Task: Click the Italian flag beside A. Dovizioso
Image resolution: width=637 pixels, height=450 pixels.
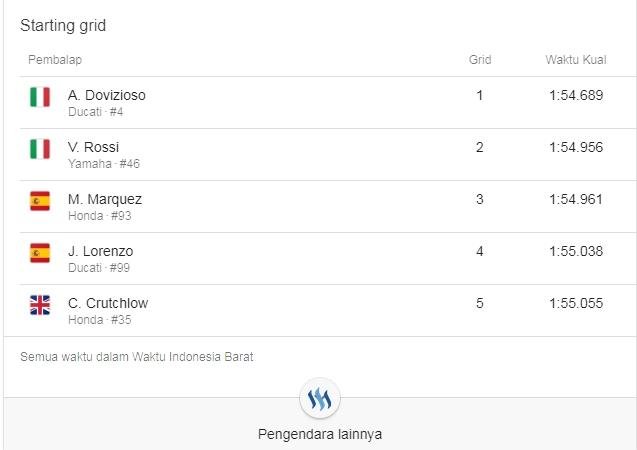Action: point(40,97)
